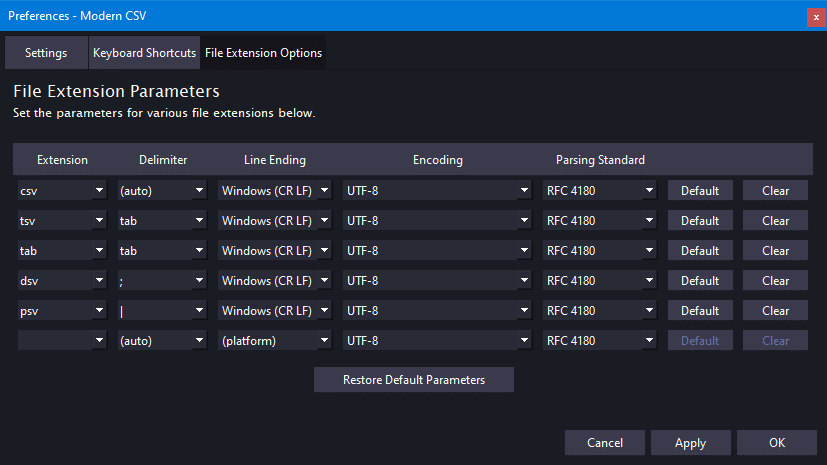
Task: Open delimiter dropdown in the tab extension row
Action: click(162, 250)
